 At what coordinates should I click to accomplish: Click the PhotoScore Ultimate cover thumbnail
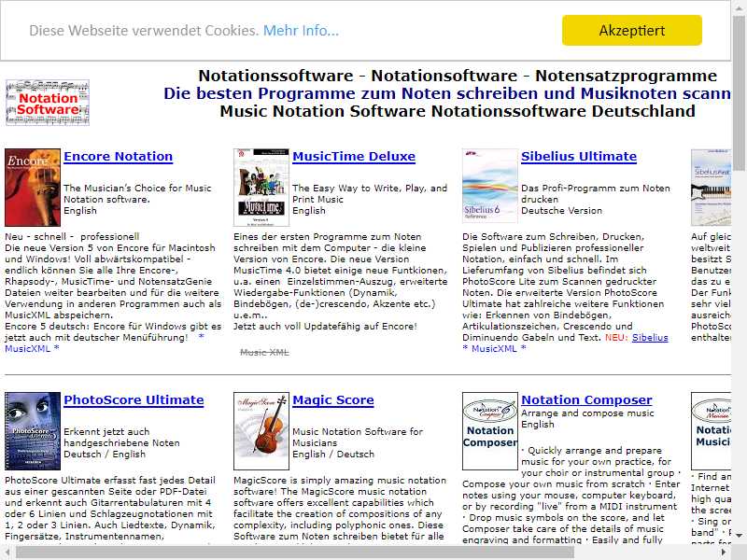(33, 431)
